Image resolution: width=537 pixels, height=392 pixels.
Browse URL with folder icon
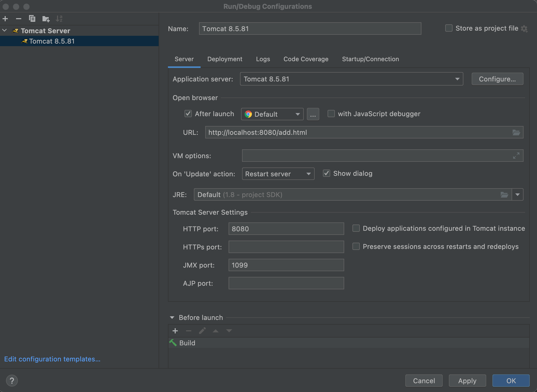tap(516, 132)
